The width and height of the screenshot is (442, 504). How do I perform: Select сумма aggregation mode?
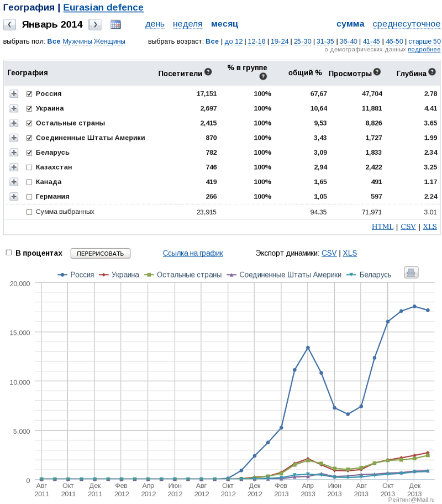point(350,24)
